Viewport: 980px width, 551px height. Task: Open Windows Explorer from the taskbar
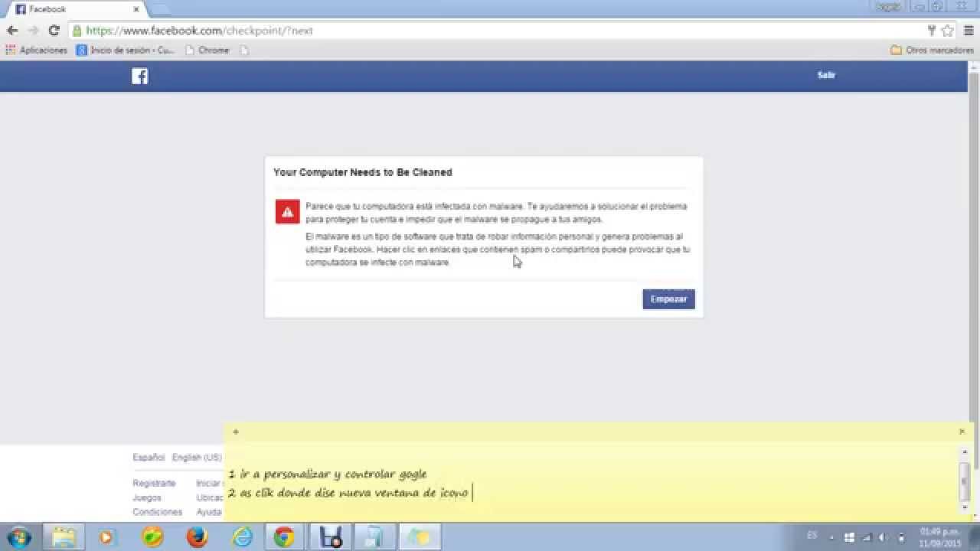point(64,537)
